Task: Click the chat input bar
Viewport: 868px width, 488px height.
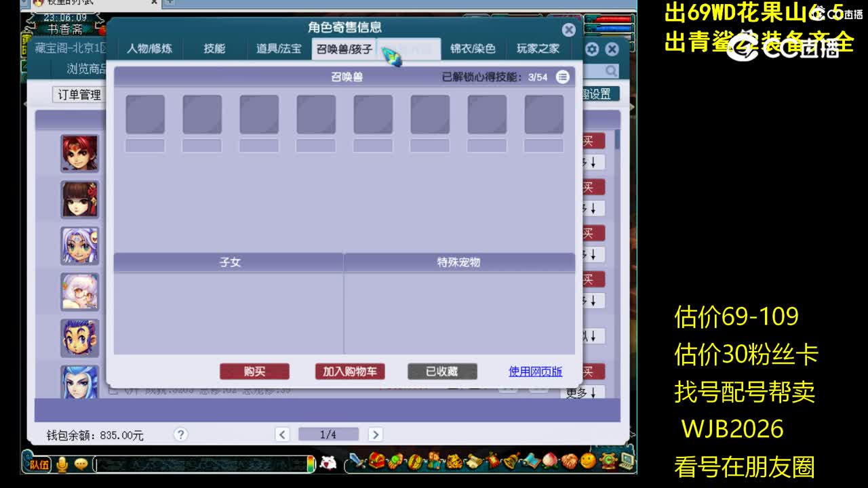Action: pos(203,464)
